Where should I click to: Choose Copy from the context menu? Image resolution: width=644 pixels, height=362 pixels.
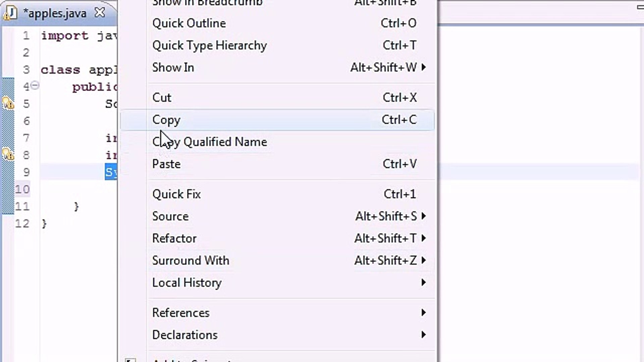tap(166, 120)
